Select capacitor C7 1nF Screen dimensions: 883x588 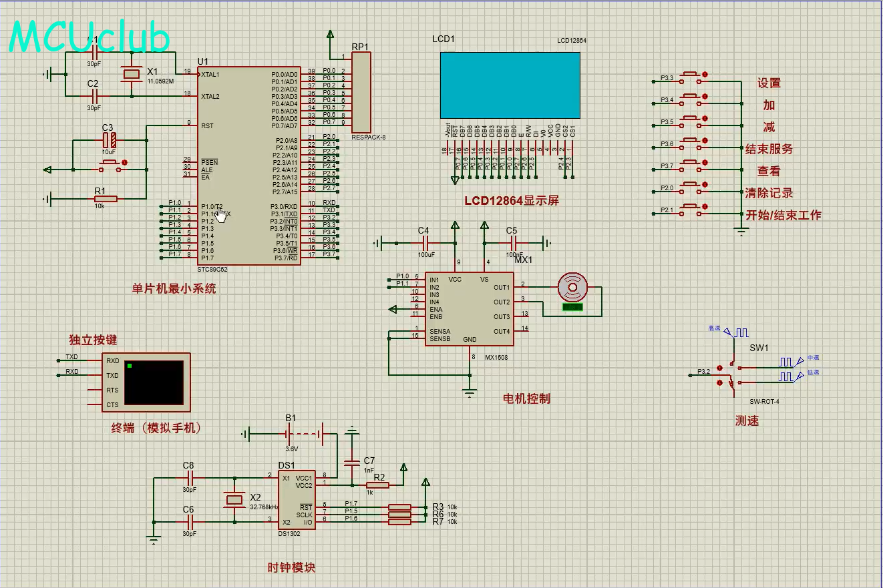352,462
